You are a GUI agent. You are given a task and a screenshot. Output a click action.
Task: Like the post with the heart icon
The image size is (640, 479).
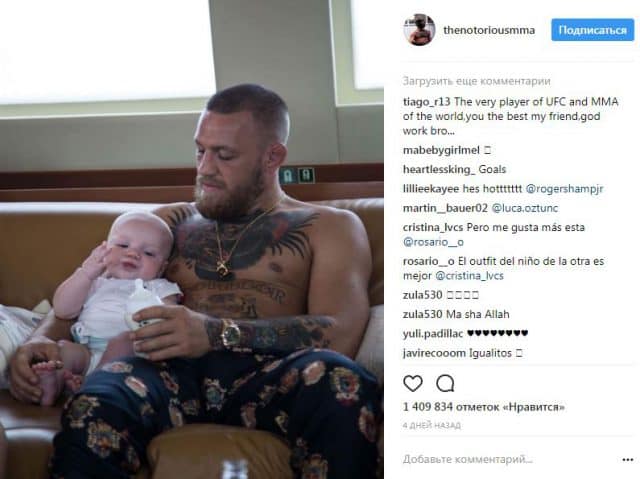click(x=413, y=384)
